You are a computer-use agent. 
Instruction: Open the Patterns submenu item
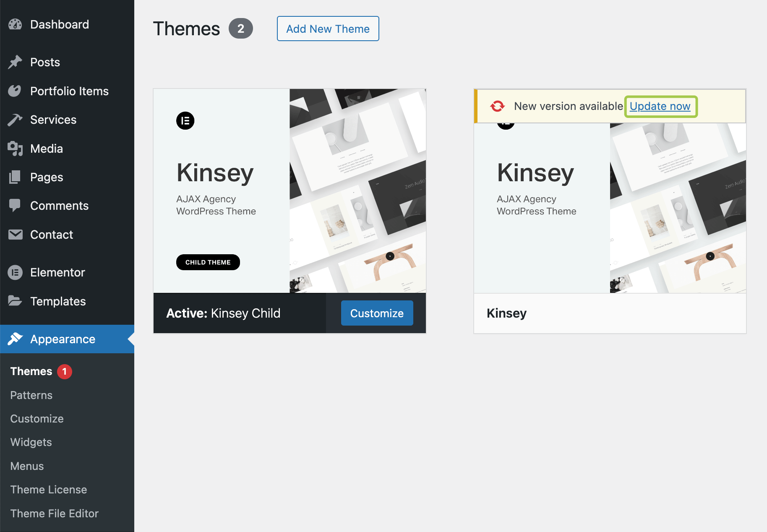[31, 395]
